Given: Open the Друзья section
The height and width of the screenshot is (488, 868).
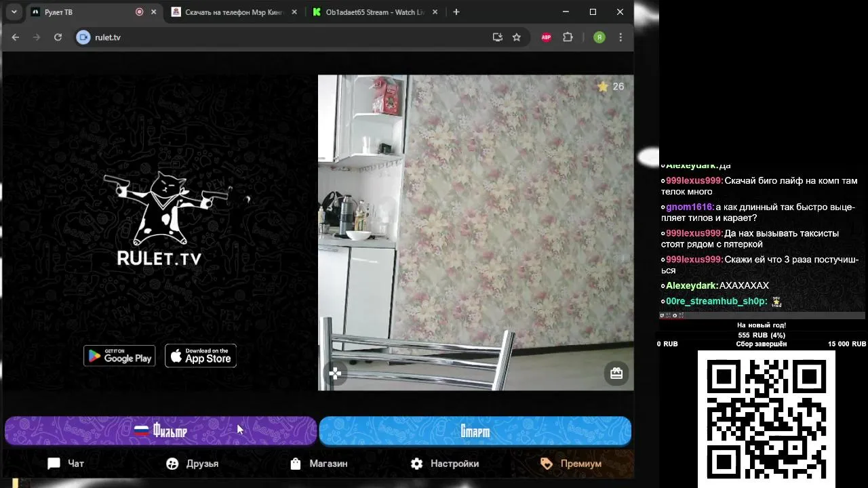Looking at the screenshot, I should point(193,464).
